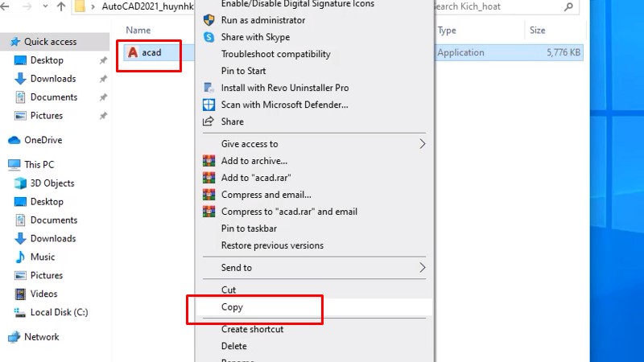Image resolution: width=644 pixels, height=362 pixels.
Task: Click the Skype icon beside Share with Skype
Action: [208, 37]
